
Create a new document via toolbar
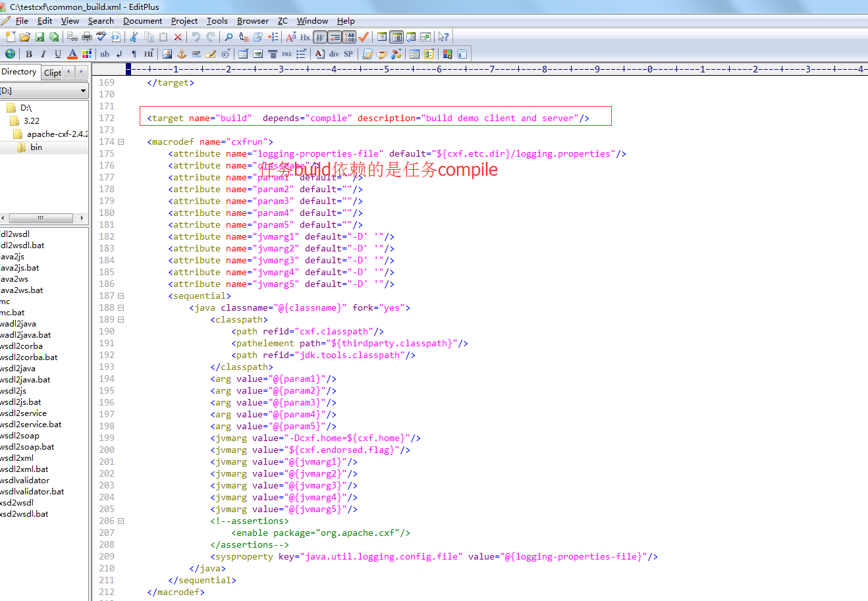tap(10, 37)
